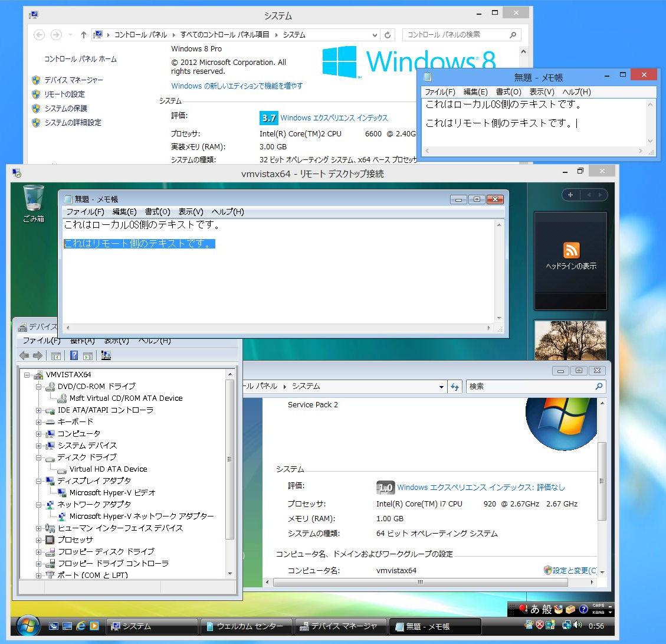Click the network icon in Vista tray
The width and height of the screenshot is (666, 644).
[567, 625]
